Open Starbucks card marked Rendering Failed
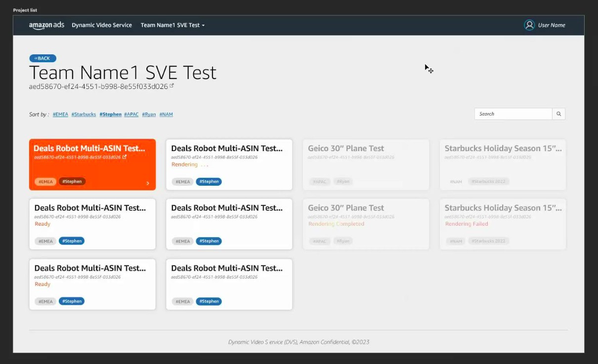This screenshot has height=364, width=598. (503, 224)
